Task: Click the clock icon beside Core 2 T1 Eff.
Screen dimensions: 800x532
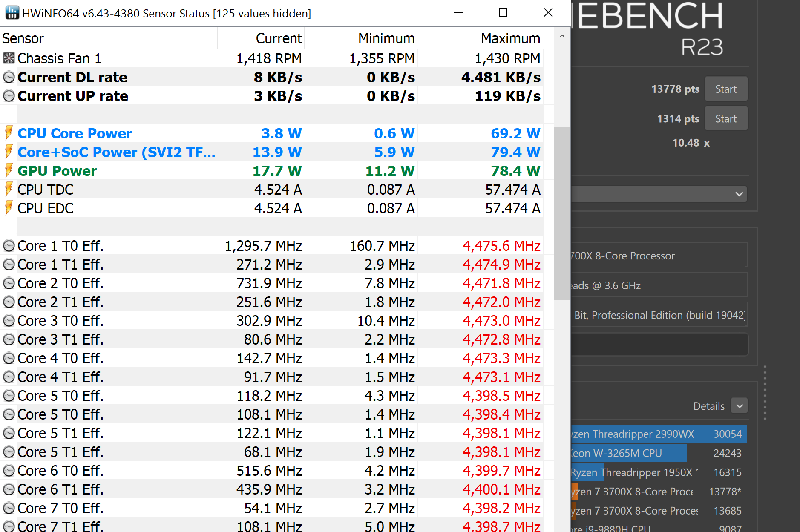Action: pyautogui.click(x=9, y=302)
